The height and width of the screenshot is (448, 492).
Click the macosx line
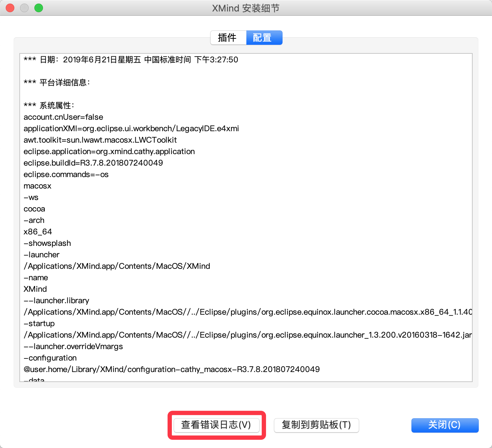point(38,186)
